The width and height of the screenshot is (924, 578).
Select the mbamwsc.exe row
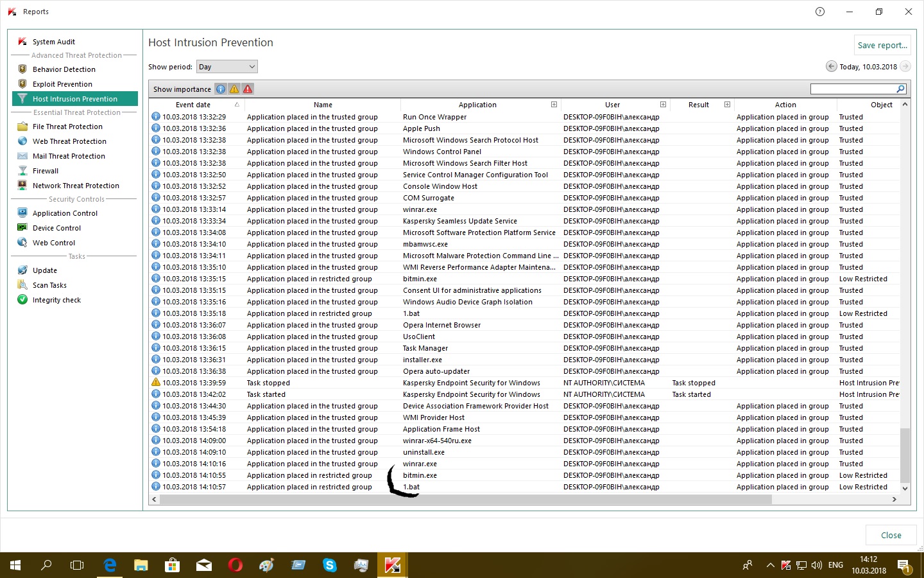(525, 244)
